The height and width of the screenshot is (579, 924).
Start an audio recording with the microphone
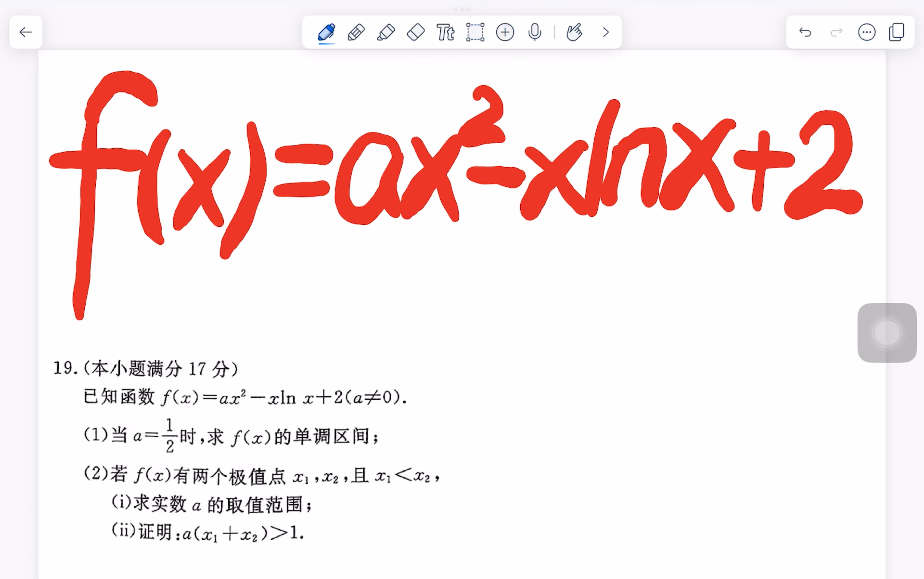click(x=535, y=32)
